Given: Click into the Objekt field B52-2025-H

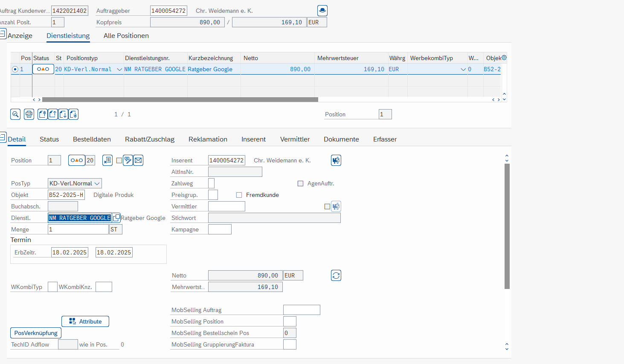Looking at the screenshot, I should (66, 195).
